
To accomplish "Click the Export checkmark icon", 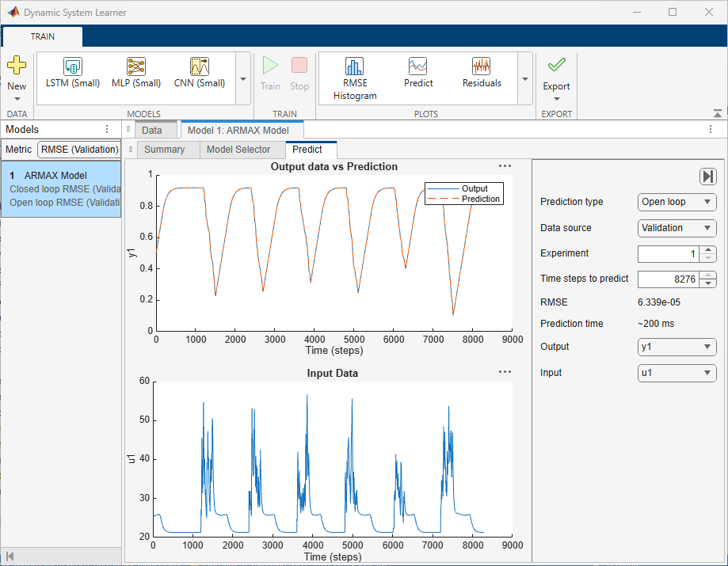I will pos(556,65).
